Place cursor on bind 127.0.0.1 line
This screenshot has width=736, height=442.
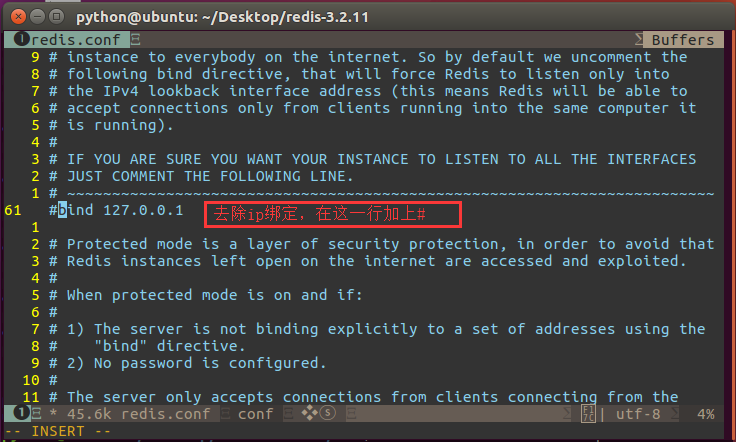[116, 210]
